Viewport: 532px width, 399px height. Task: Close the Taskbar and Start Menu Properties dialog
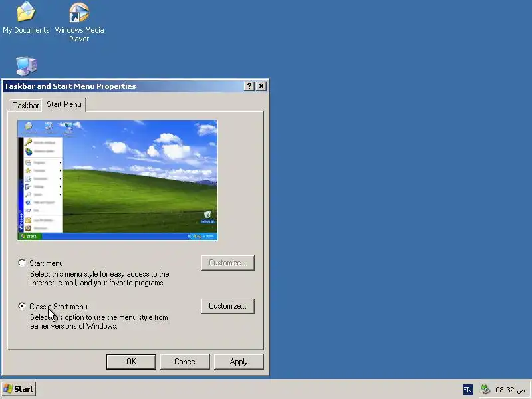tap(261, 86)
